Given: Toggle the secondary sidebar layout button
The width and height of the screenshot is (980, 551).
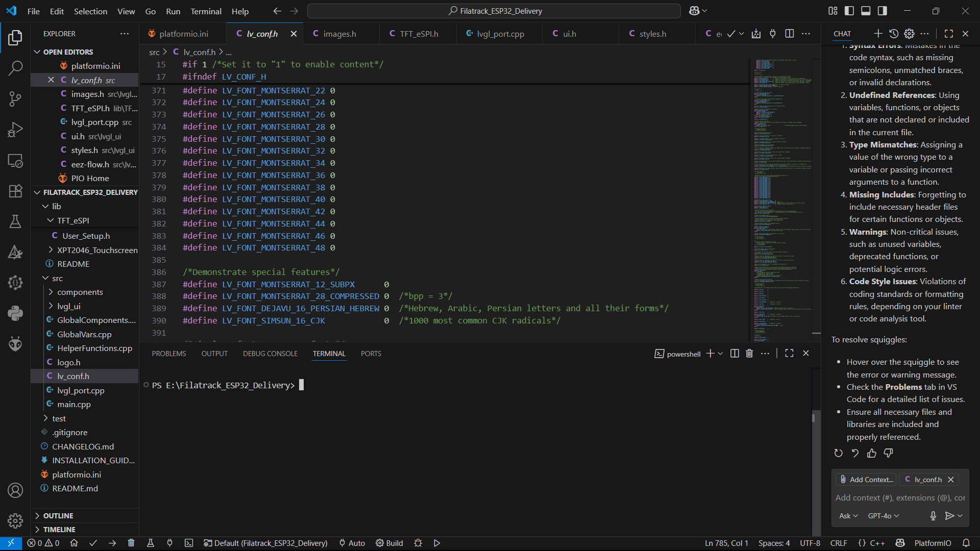Looking at the screenshot, I should point(882,11).
